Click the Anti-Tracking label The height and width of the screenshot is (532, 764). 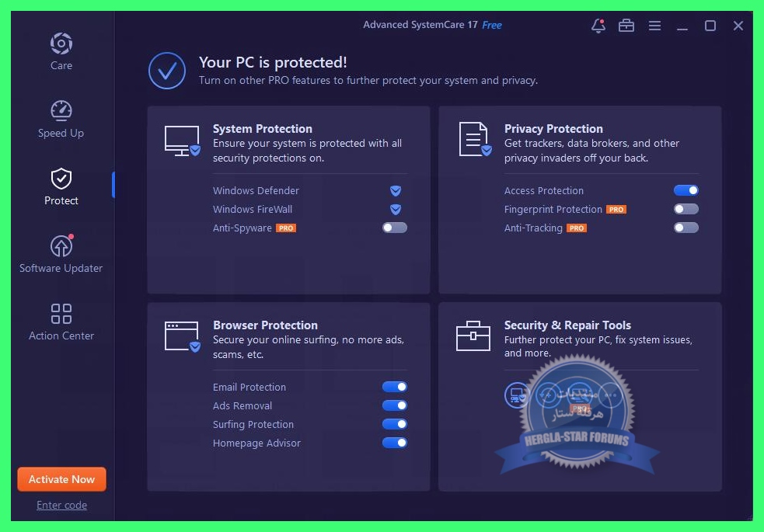(533, 228)
